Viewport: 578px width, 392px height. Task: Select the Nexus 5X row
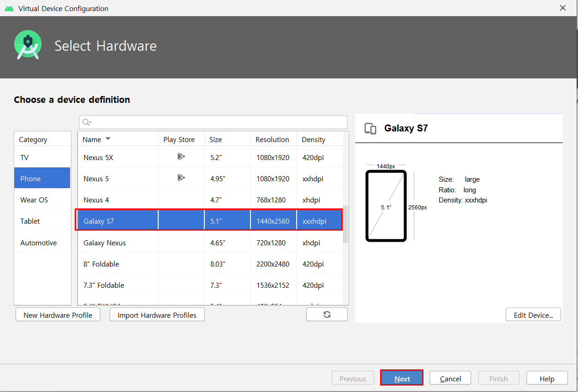point(210,157)
